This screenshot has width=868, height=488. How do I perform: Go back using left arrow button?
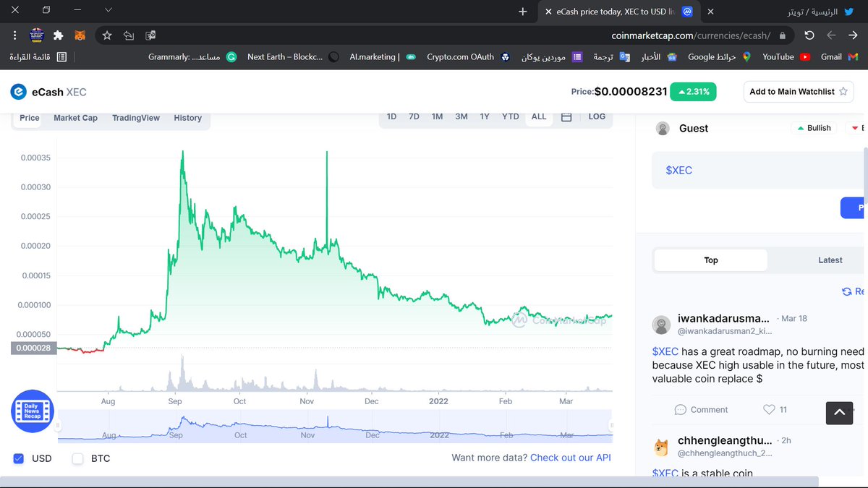(831, 35)
